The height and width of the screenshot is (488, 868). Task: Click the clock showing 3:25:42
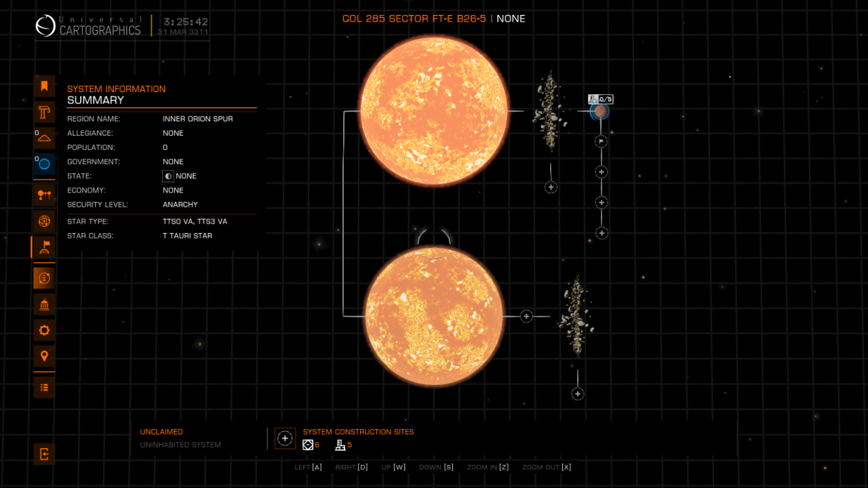tap(185, 22)
